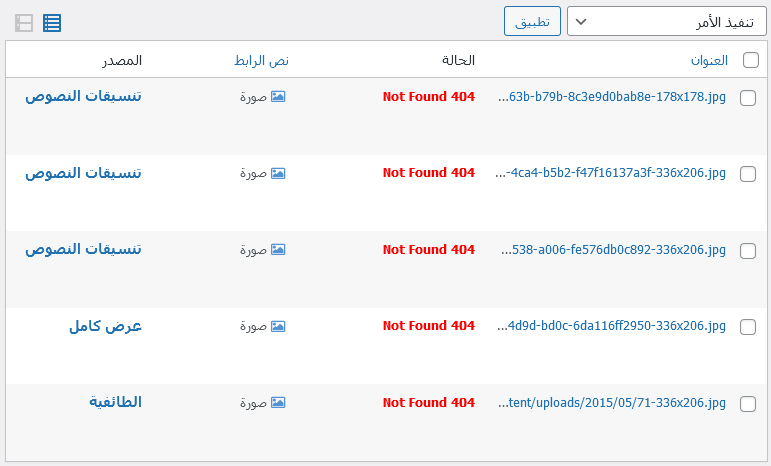Click Not Found 404 status in 71-336x206 row
This screenshot has height=466, width=771.
pos(429,402)
